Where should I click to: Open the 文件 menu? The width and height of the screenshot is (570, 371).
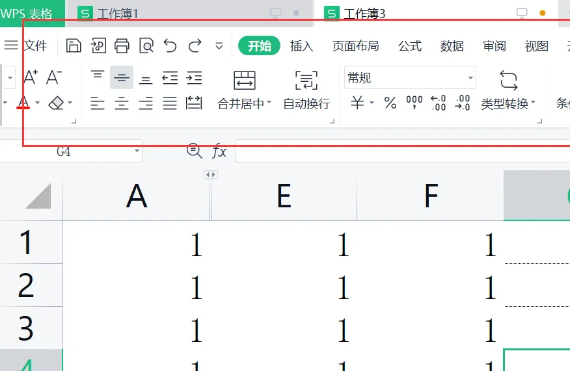[36, 46]
